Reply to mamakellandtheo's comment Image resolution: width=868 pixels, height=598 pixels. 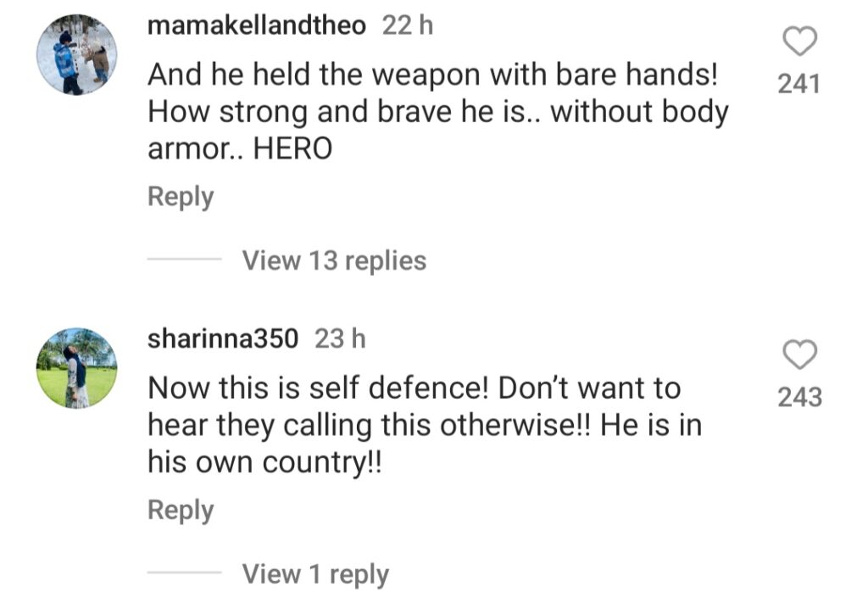coord(181,197)
